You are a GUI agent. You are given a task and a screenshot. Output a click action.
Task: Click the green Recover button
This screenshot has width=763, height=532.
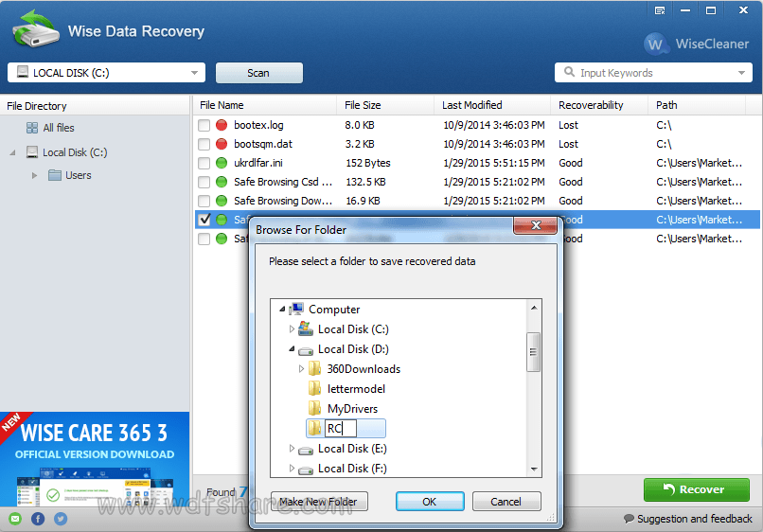(x=697, y=489)
